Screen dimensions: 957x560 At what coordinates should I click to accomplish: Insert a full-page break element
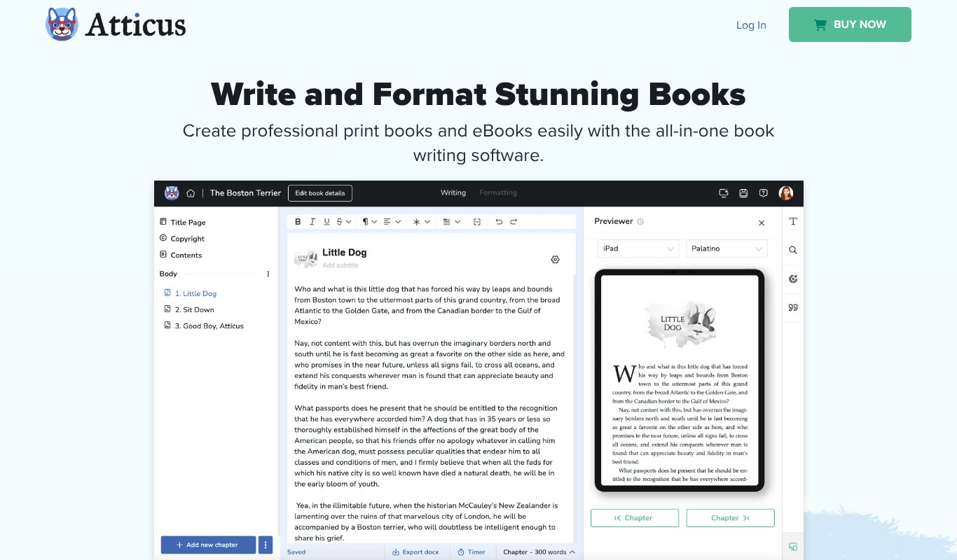click(x=477, y=222)
